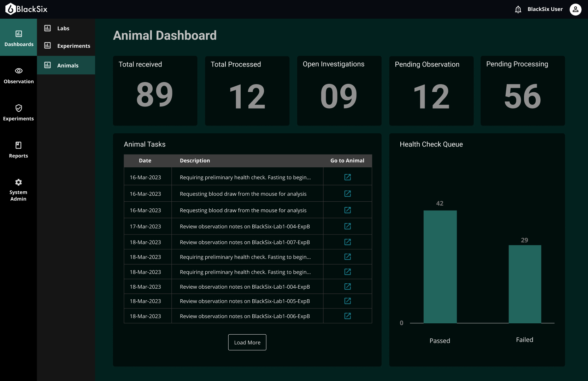Click the Passed bar in Health Check Queue

(x=440, y=267)
